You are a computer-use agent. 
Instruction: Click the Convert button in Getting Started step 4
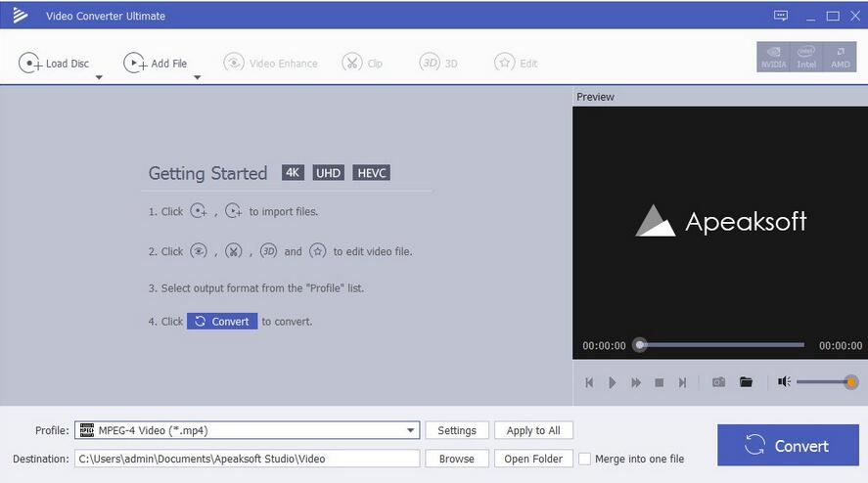pyautogui.click(x=222, y=322)
